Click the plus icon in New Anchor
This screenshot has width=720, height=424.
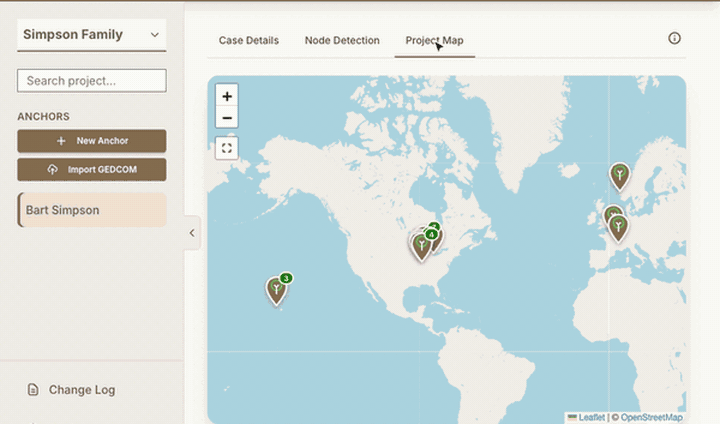61,141
